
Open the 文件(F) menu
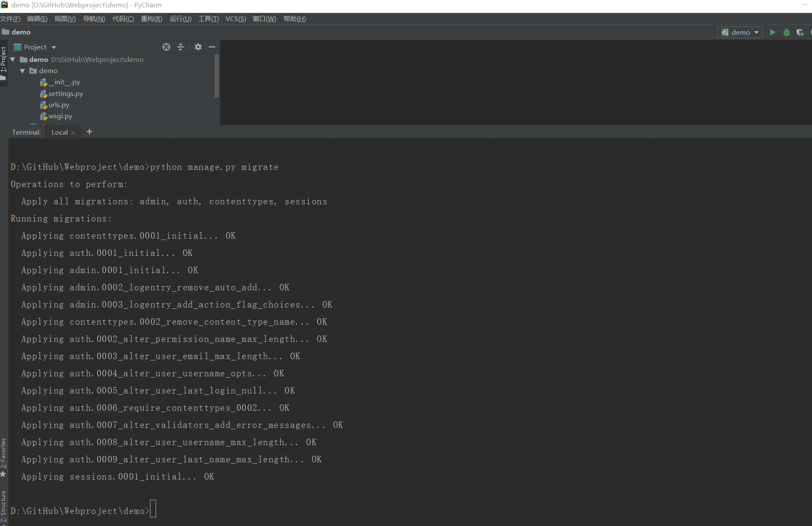point(10,18)
